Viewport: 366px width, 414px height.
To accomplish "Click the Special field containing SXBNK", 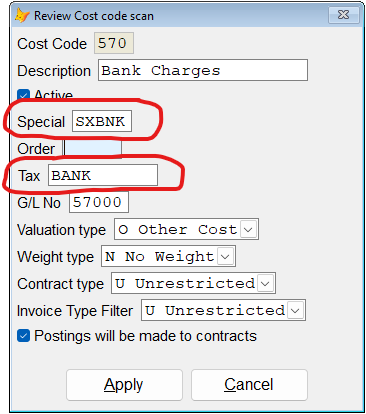I will pyautogui.click(x=102, y=121).
